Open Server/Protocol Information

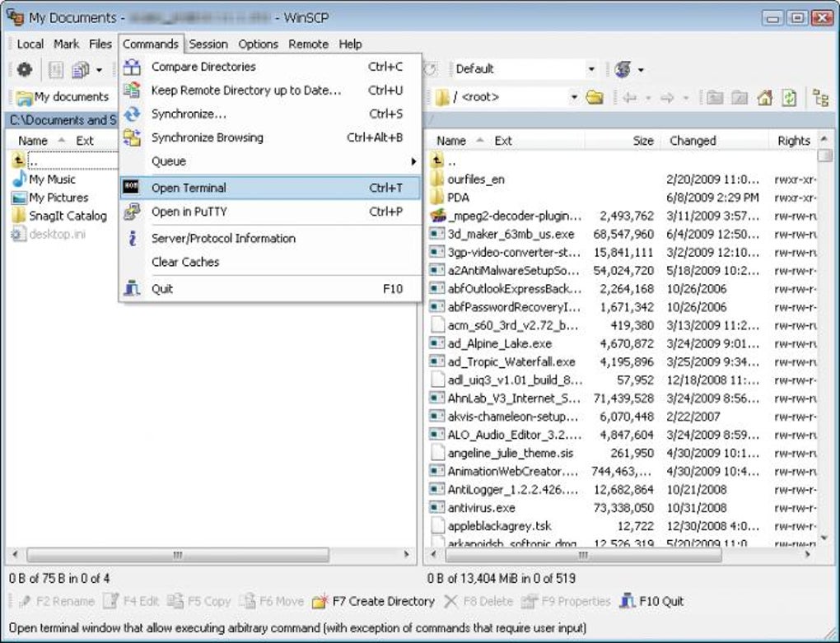[x=270, y=238]
